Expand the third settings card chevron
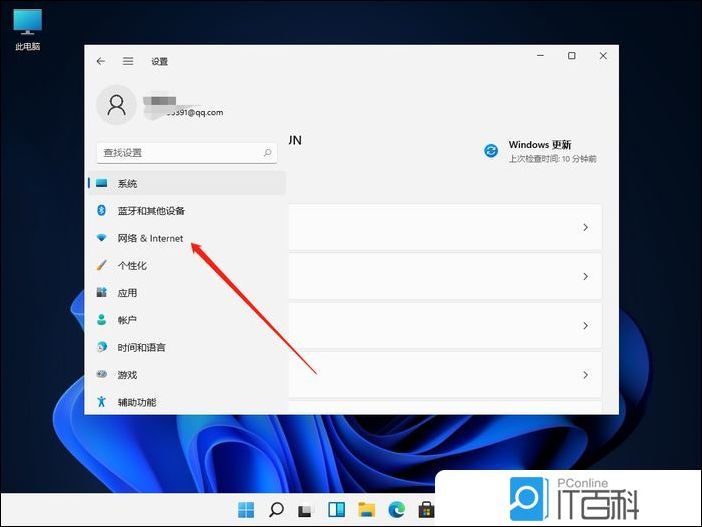Viewport: 702px width, 527px height. point(586,326)
